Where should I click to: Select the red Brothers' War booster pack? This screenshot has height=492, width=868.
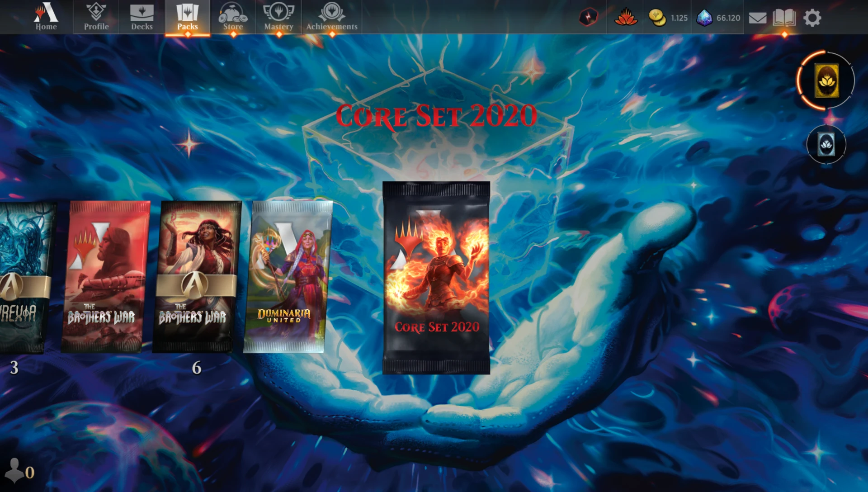[105, 277]
